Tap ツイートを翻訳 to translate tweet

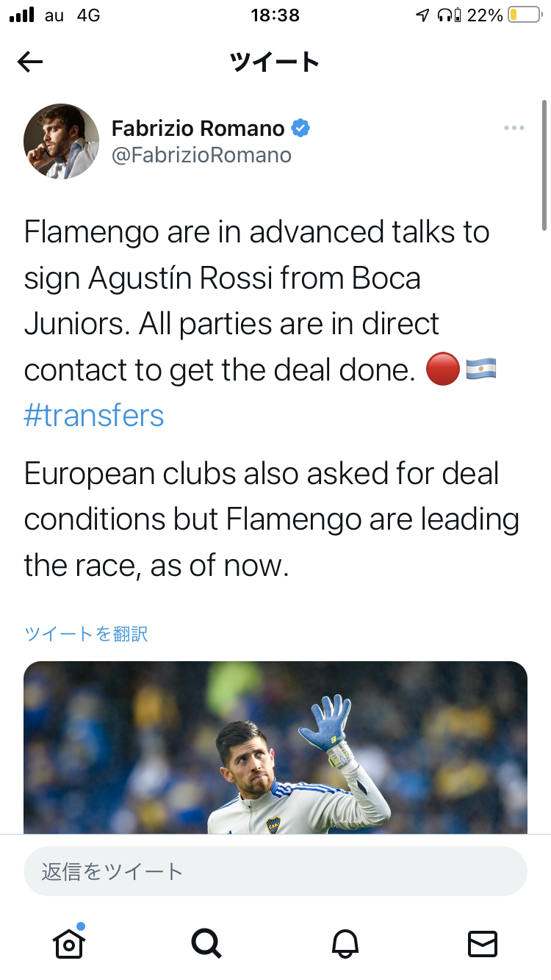point(87,633)
